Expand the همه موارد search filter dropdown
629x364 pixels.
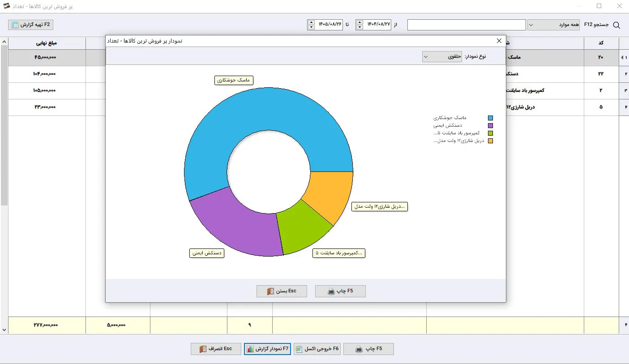[554, 25]
